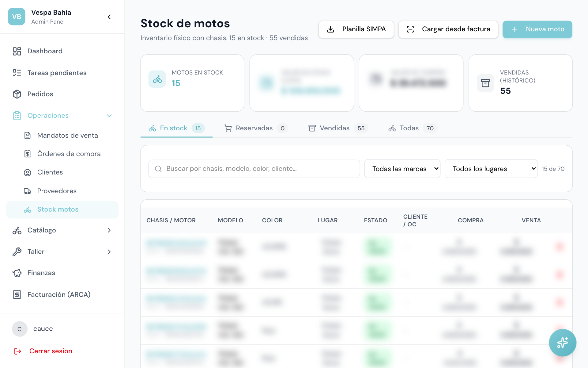This screenshot has height=368, width=588.
Task: Click the VB Vespa Bahia logo badge
Action: [x=17, y=17]
